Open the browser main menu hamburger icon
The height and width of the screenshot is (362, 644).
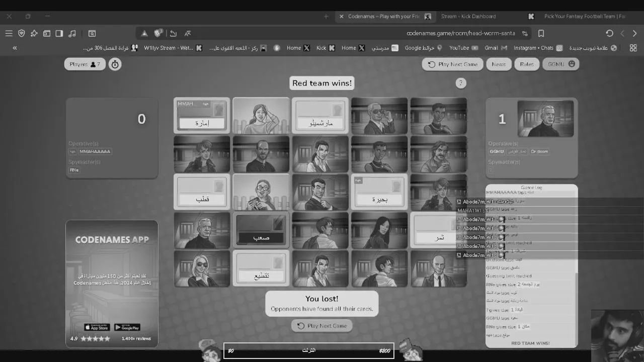(9, 33)
